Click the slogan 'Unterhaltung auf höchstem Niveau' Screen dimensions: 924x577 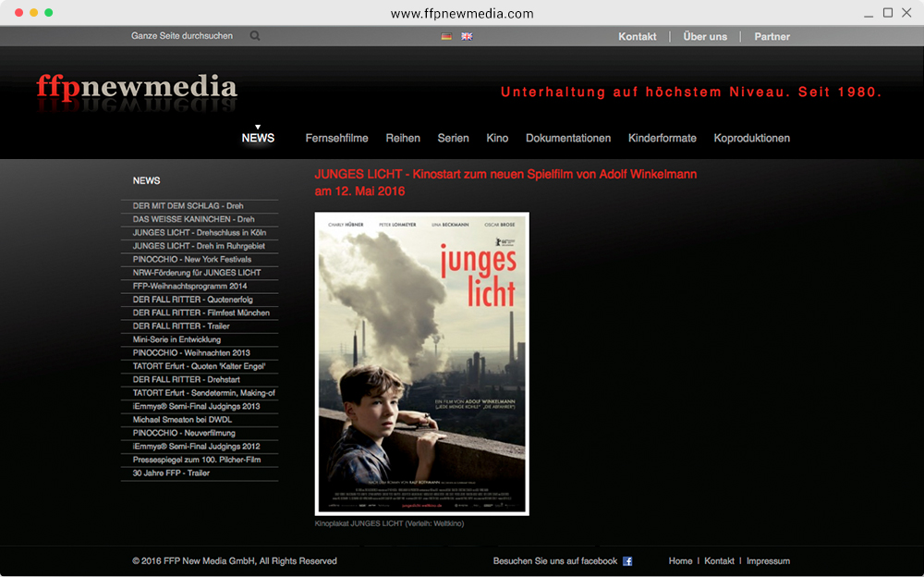click(x=691, y=92)
